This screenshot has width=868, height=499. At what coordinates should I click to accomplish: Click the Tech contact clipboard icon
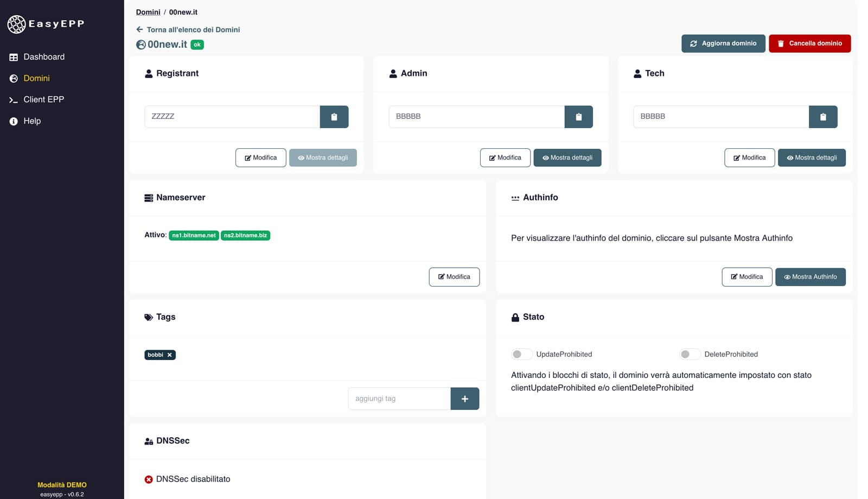(x=822, y=117)
